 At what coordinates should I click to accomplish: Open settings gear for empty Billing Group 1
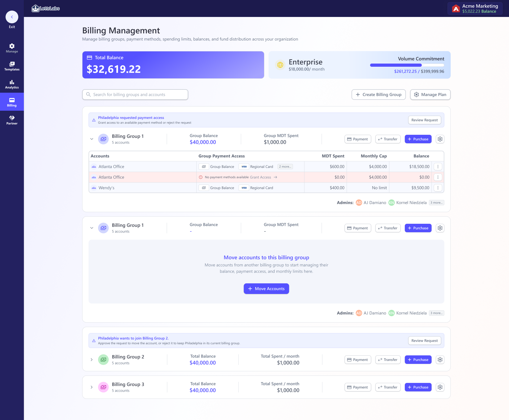coord(440,228)
